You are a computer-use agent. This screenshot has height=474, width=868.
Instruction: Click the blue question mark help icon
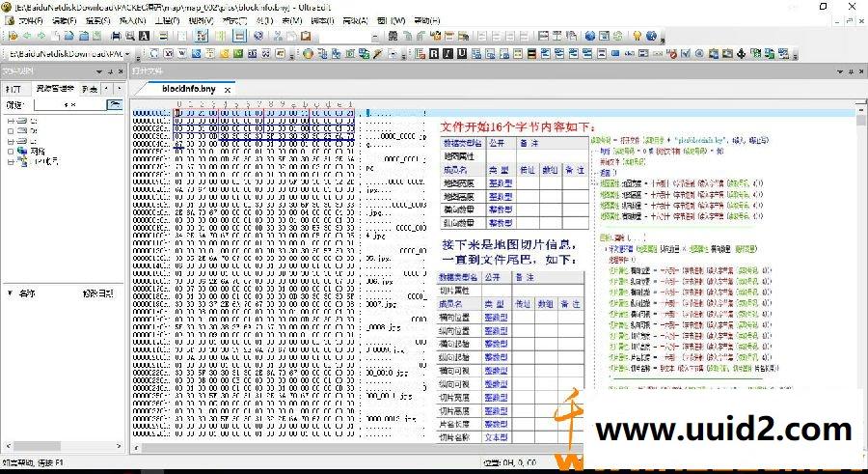click(x=651, y=36)
